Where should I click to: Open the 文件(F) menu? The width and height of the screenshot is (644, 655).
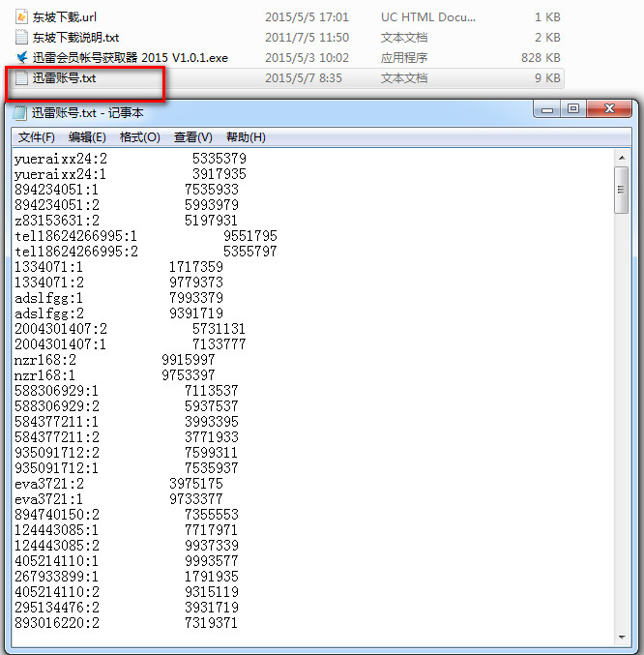coord(37,137)
